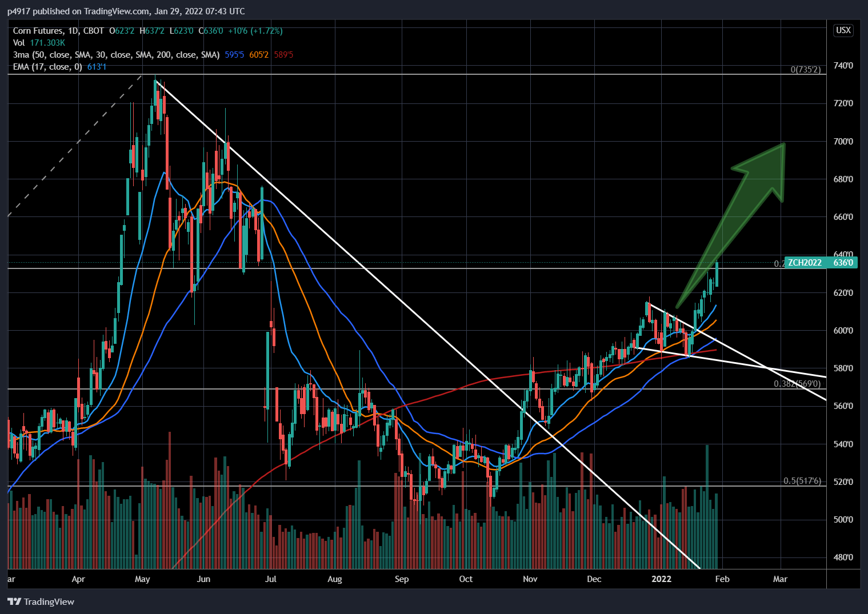Click the Sep label on time axis
The width and height of the screenshot is (868, 614).
[x=402, y=579]
